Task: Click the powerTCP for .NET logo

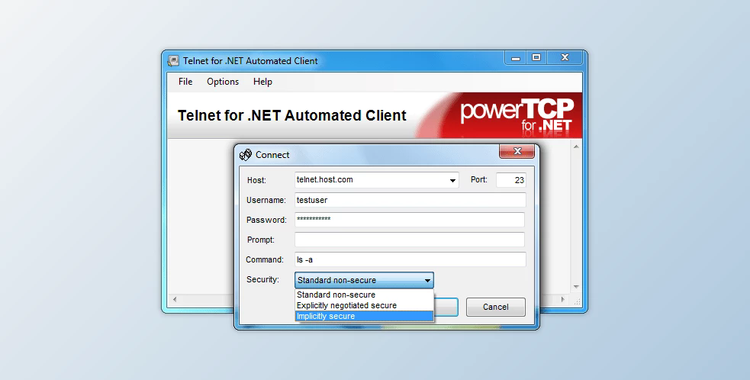Action: [517, 115]
